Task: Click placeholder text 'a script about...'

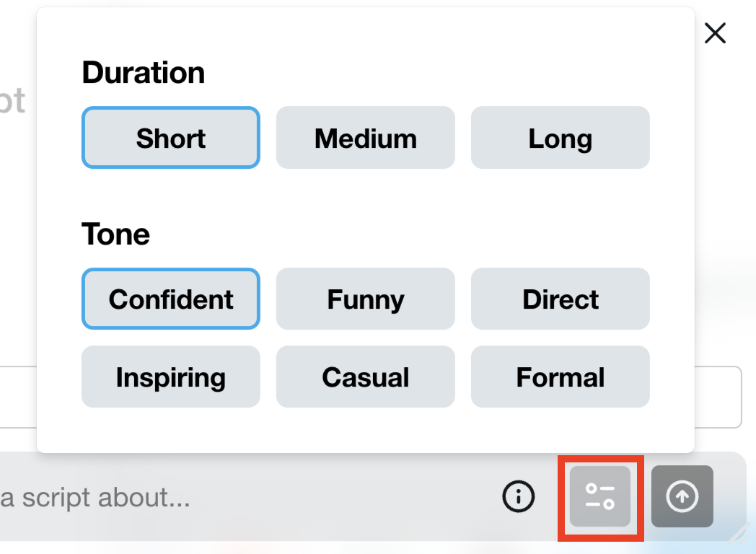Action: coord(95,497)
